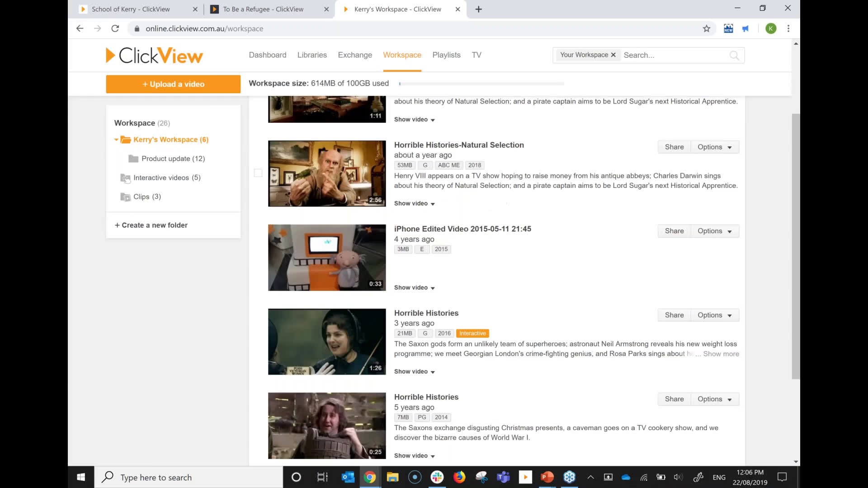Click the search magnifier icon

point(734,55)
